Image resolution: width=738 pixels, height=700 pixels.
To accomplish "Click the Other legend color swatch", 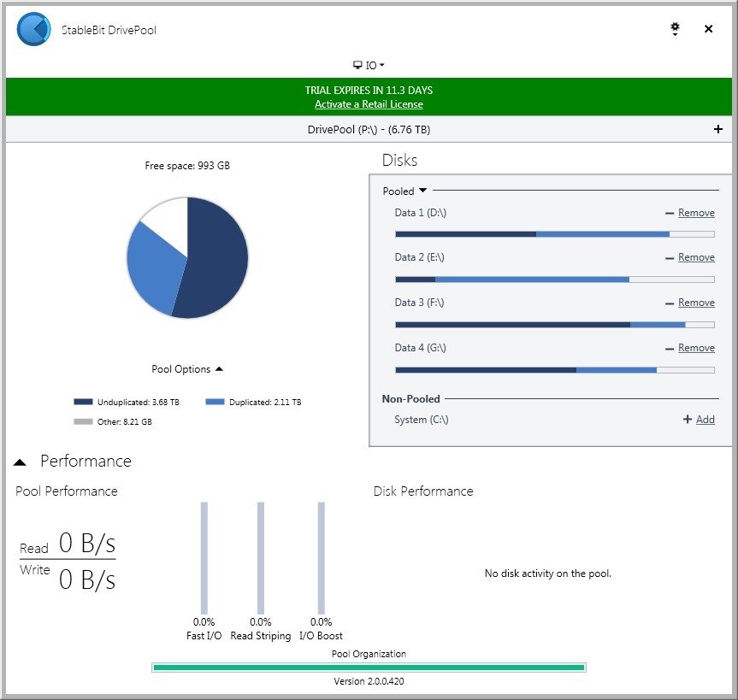I will [83, 421].
